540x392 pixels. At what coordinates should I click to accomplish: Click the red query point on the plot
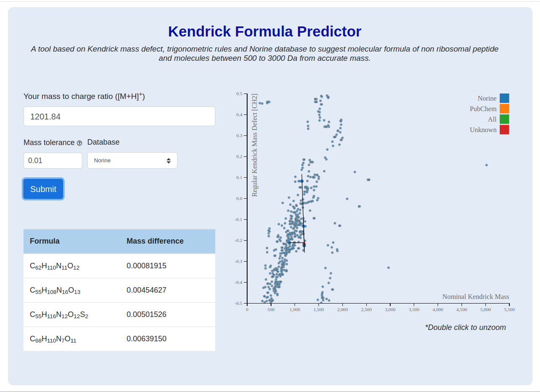tap(304, 244)
